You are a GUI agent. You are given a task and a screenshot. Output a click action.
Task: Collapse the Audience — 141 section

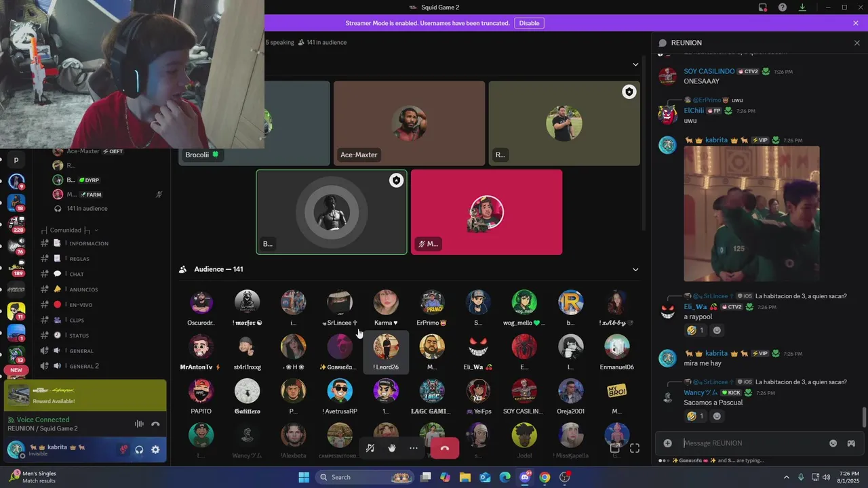point(635,269)
